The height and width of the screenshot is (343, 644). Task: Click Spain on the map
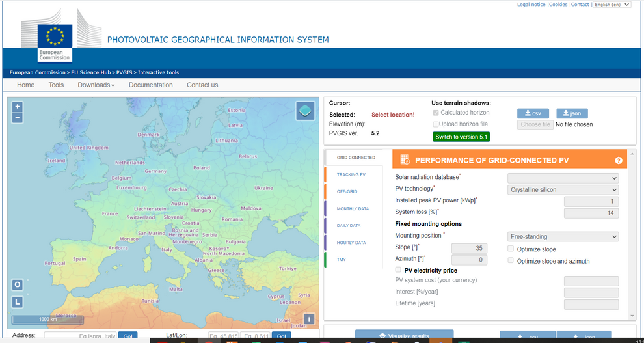click(x=79, y=259)
